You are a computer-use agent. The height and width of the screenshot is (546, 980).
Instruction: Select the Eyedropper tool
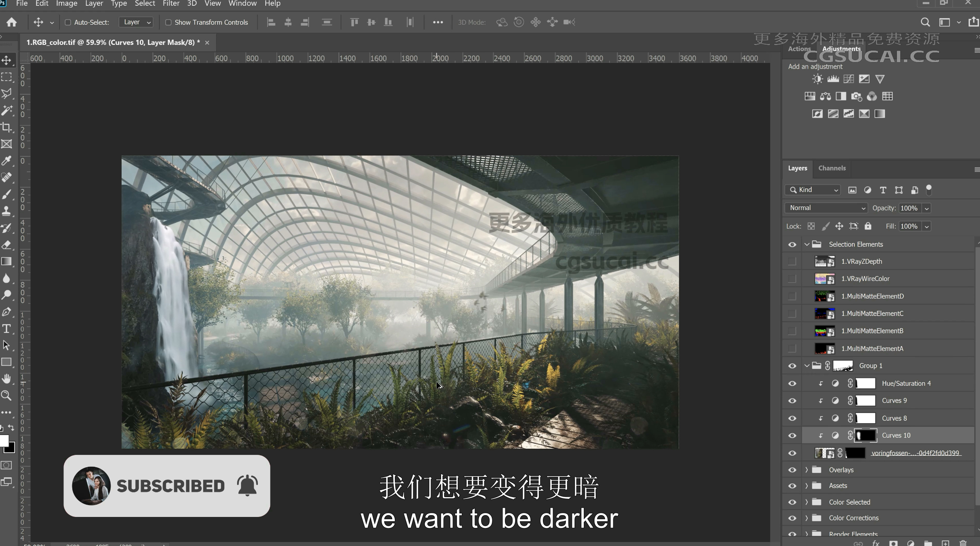7,161
